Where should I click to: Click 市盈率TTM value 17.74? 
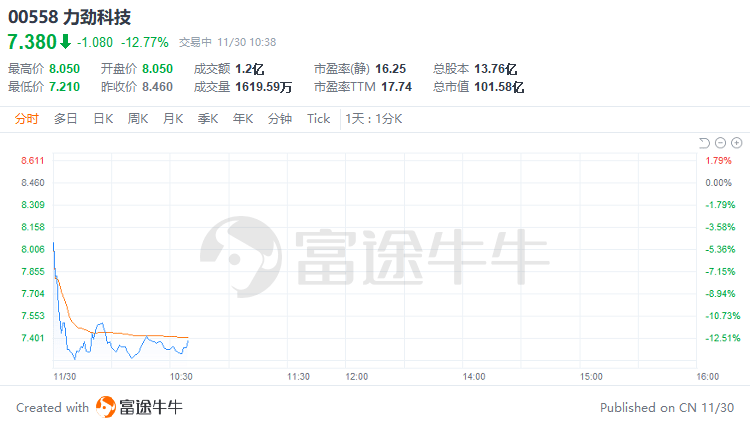tap(397, 87)
